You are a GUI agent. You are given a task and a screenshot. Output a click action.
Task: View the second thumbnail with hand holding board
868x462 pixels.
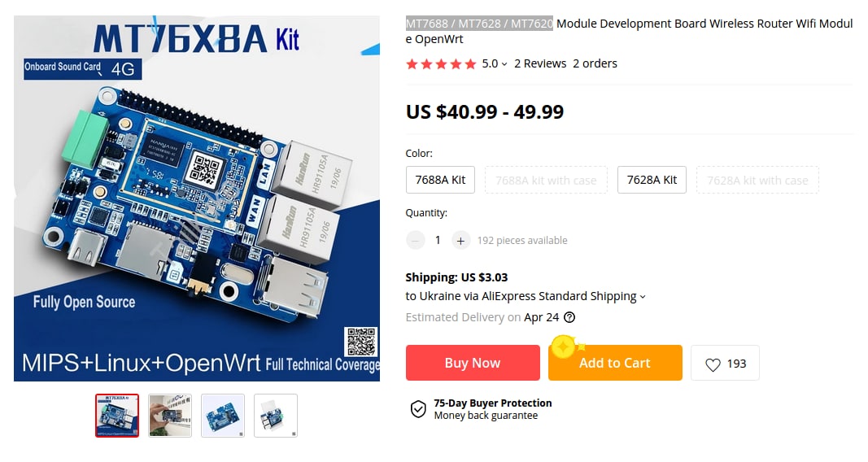(x=170, y=416)
